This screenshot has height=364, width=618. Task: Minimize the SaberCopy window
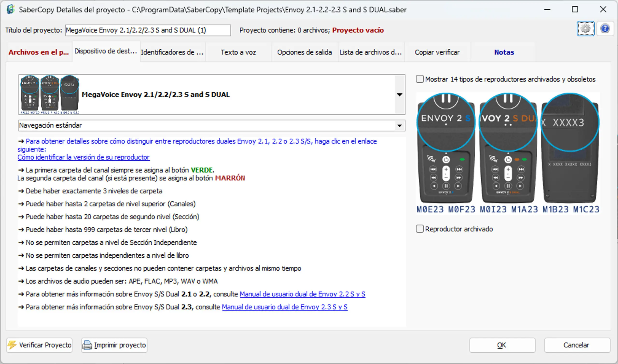click(547, 10)
